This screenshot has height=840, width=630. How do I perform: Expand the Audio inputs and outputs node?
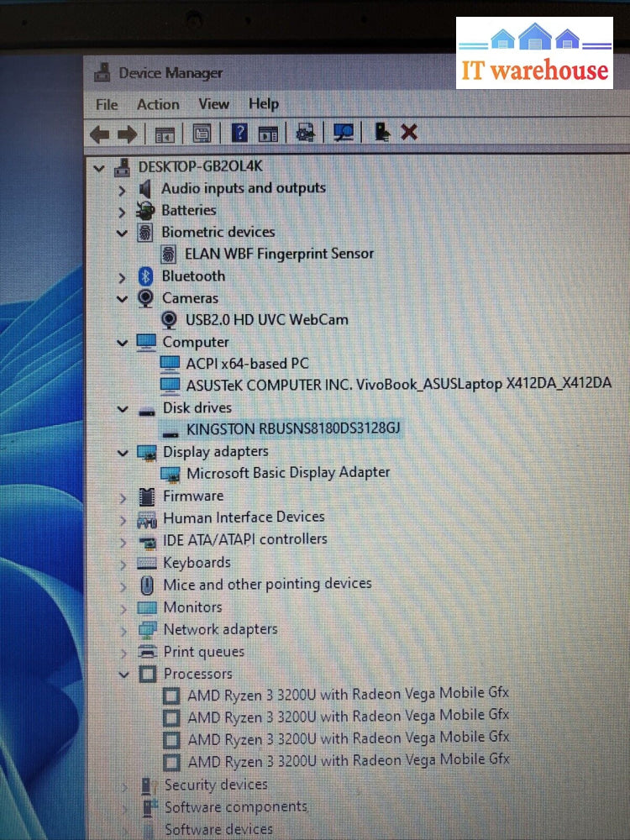click(x=123, y=190)
